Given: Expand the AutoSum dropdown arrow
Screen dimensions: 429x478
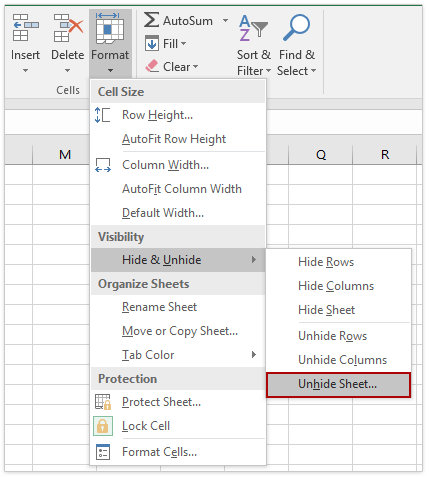Looking at the screenshot, I should click(x=226, y=20).
